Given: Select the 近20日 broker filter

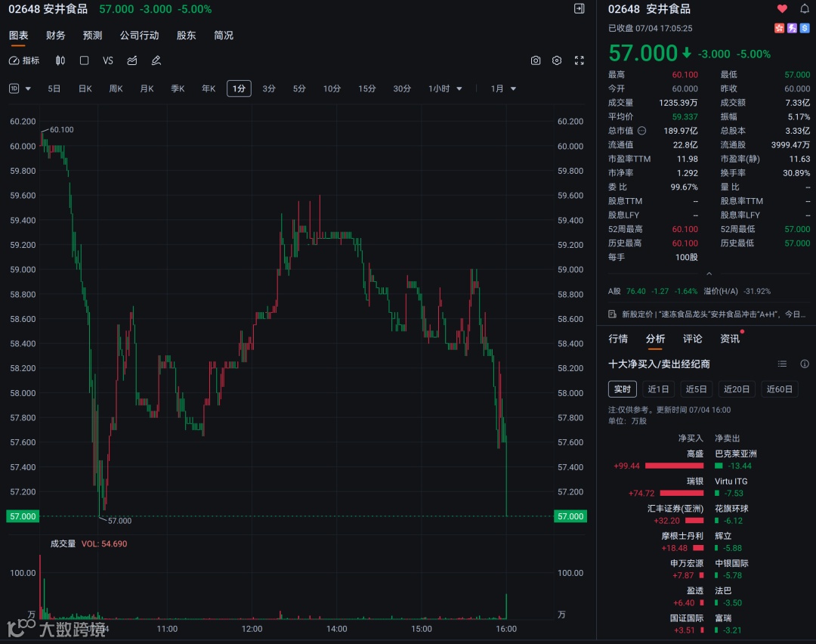Looking at the screenshot, I should [x=737, y=389].
